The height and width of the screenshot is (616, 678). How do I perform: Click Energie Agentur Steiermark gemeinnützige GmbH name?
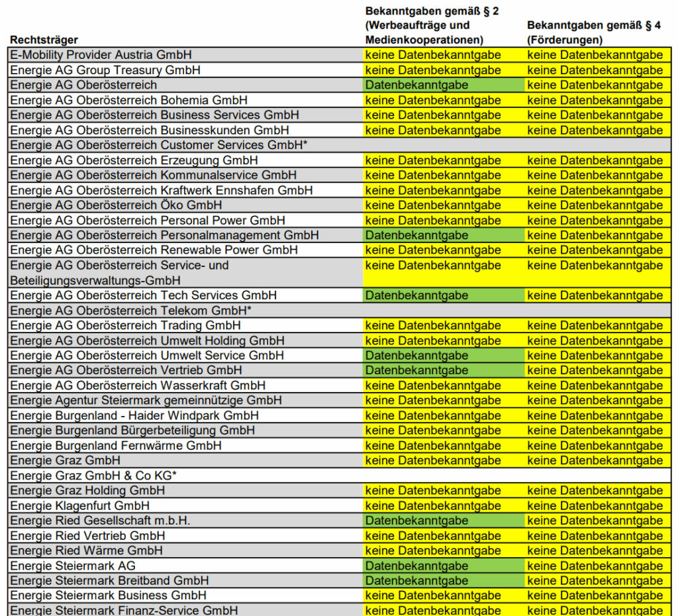click(146, 401)
